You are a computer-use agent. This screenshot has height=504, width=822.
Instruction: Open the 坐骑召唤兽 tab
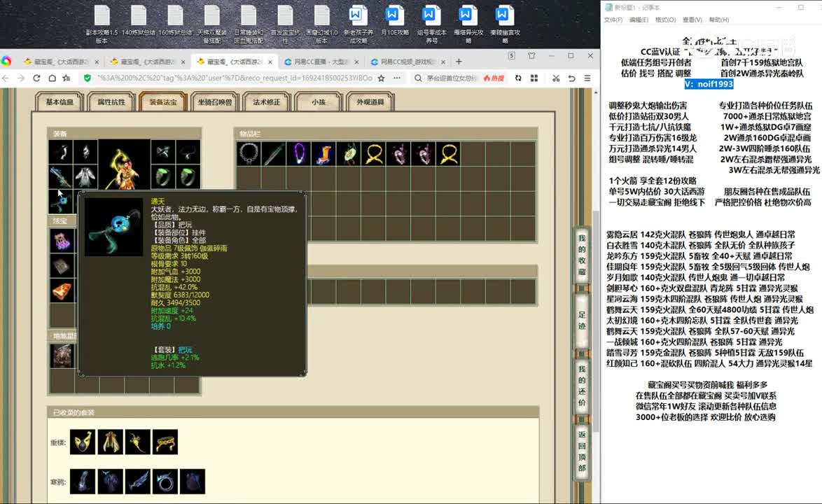tap(215, 102)
